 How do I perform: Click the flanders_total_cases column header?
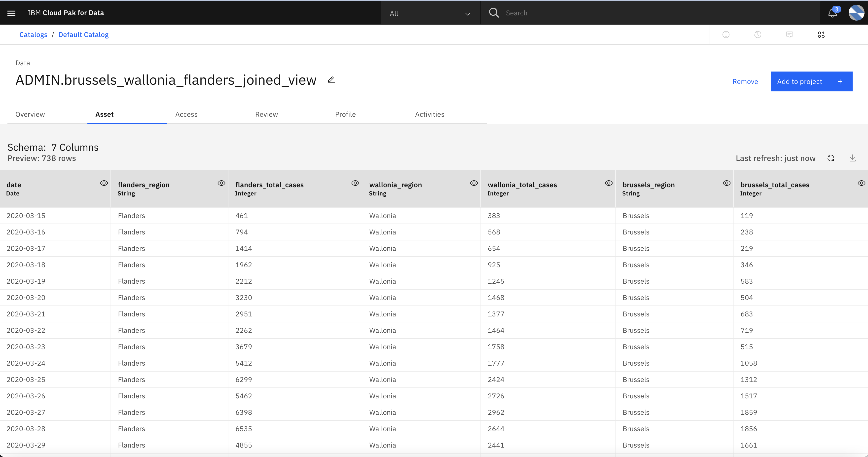pos(295,189)
